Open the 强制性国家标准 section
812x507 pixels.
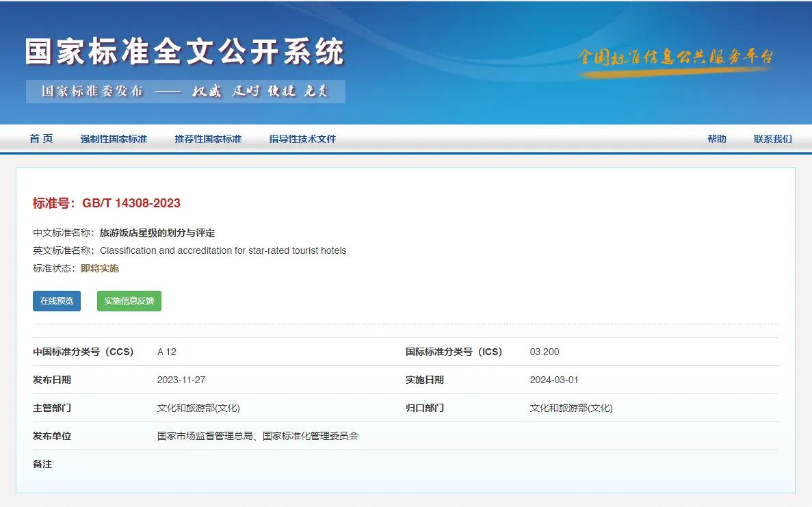click(114, 138)
